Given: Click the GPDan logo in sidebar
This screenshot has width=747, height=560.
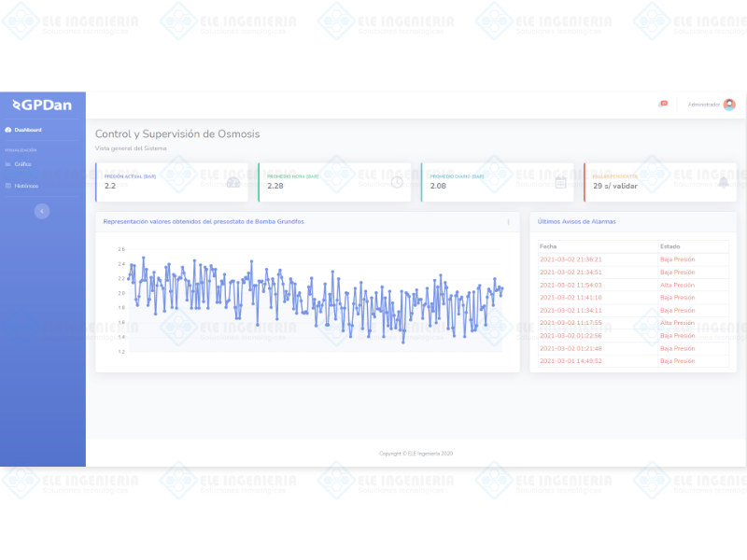Looking at the screenshot, I should coord(42,105).
